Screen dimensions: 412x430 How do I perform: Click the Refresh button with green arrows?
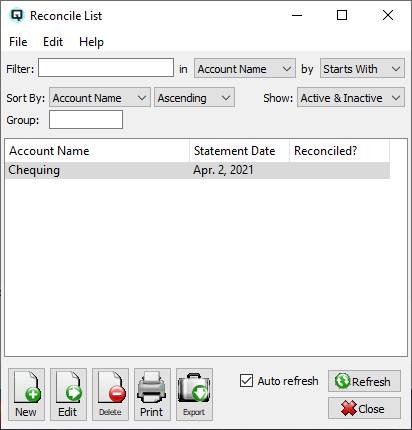click(364, 381)
